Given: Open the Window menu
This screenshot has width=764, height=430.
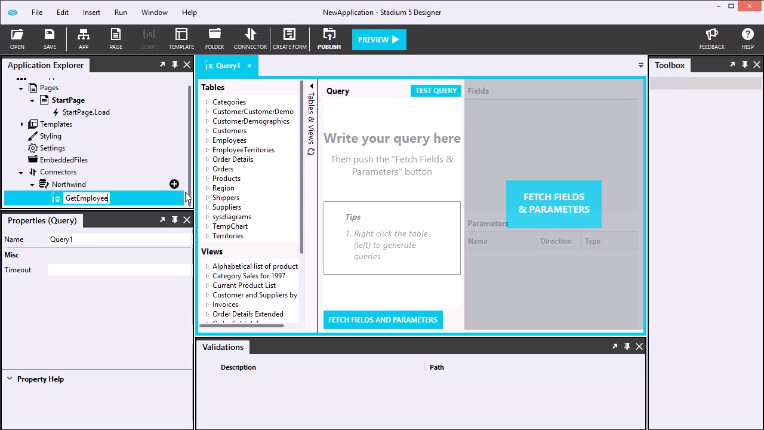Looking at the screenshot, I should click(154, 12).
